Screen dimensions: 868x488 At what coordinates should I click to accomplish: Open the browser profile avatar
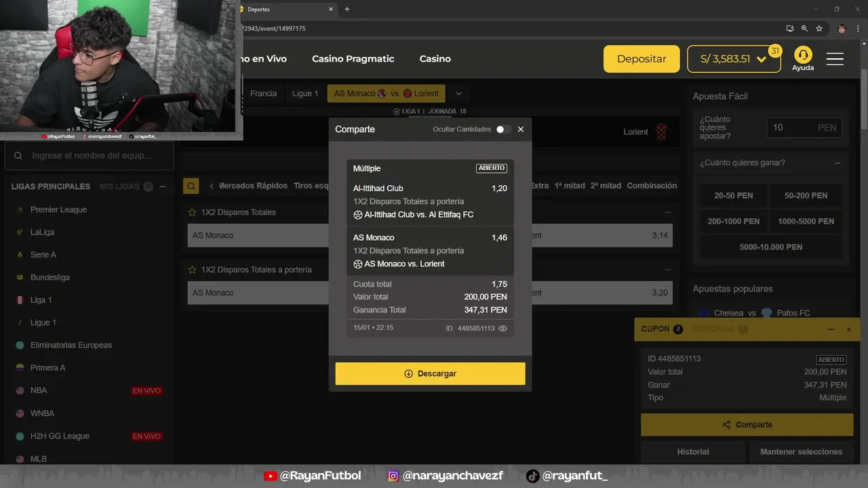pyautogui.click(x=842, y=28)
